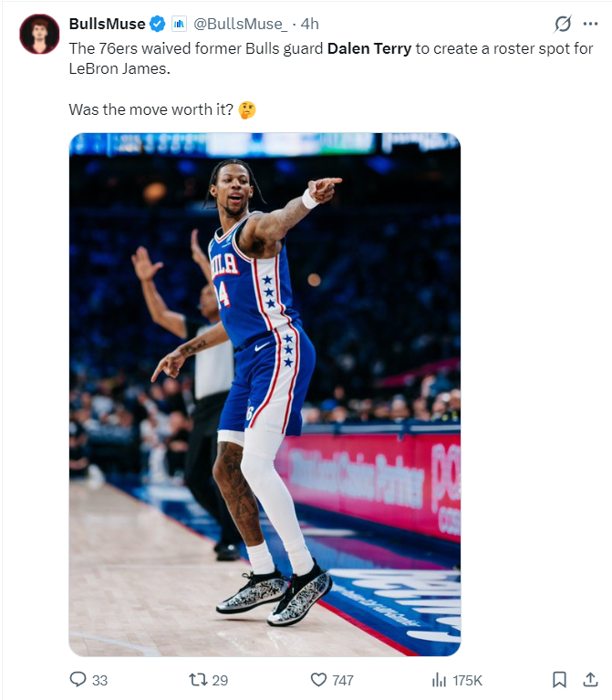
Task: Open the three-dot more options menu
Action: pyautogui.click(x=590, y=24)
